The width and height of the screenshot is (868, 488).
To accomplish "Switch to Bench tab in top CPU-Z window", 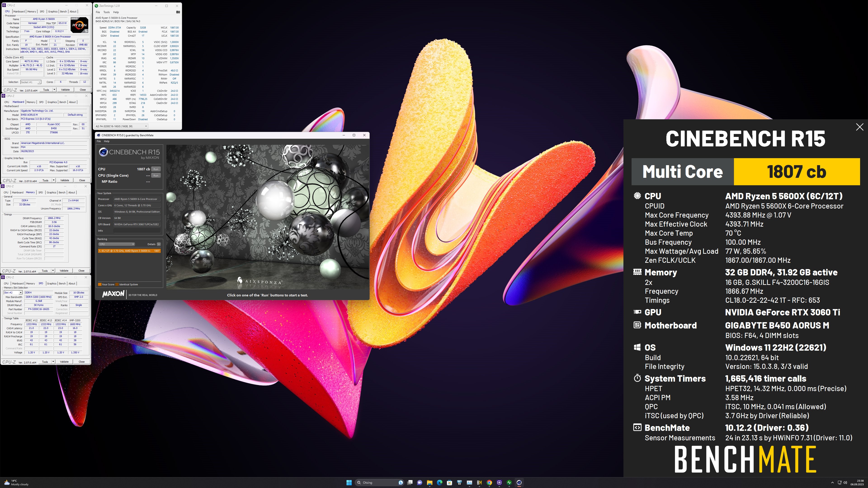I will 63,12.
